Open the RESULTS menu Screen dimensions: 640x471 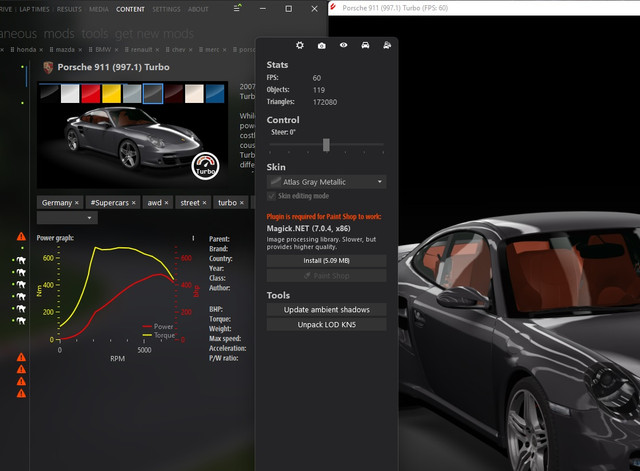69,9
